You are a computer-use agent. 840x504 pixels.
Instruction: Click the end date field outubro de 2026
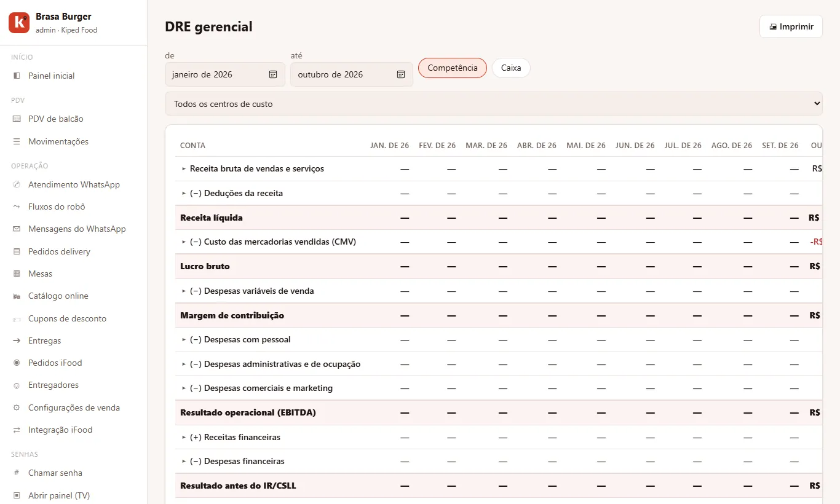click(352, 74)
